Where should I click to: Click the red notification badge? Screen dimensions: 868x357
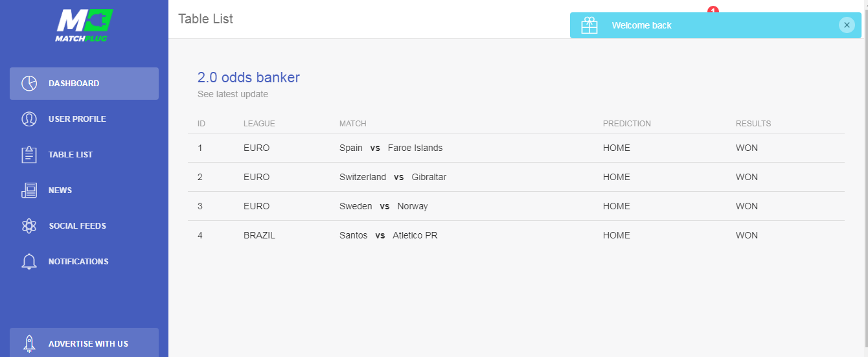(x=713, y=10)
